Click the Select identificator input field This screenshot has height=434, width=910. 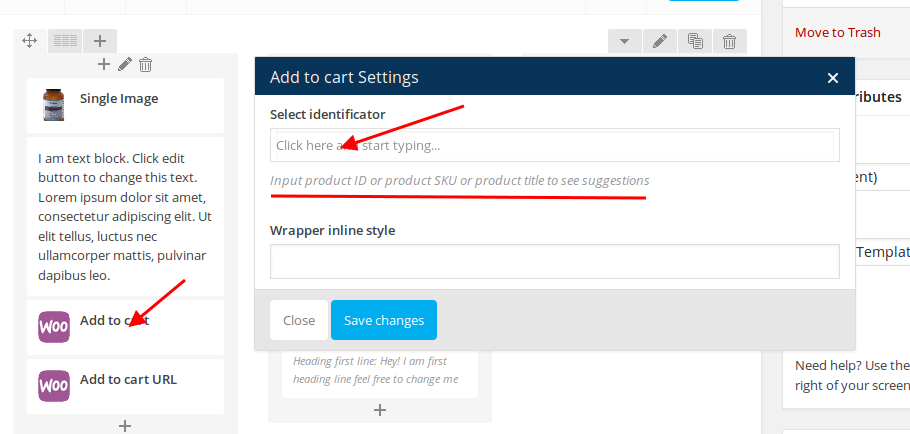pyautogui.click(x=555, y=145)
